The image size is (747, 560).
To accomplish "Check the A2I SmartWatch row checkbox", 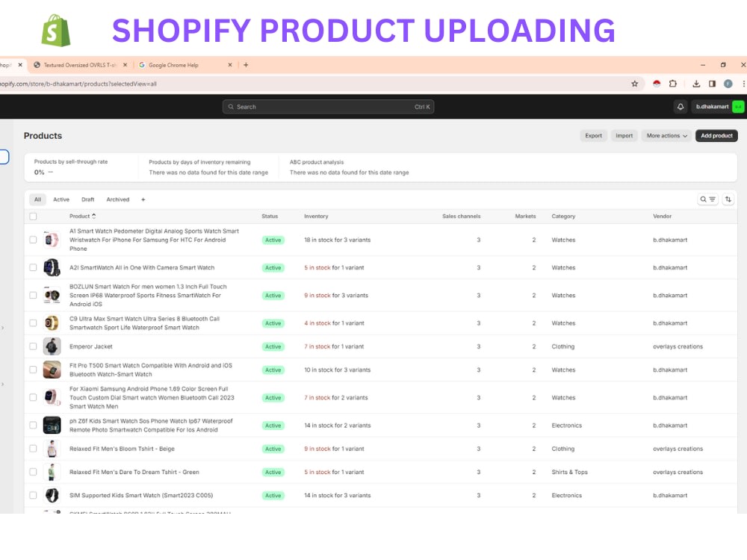I will tap(33, 267).
